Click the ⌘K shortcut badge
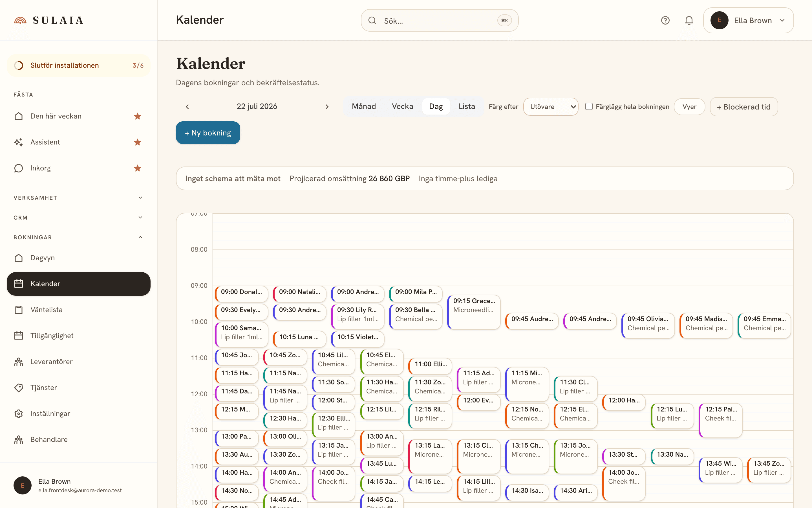This screenshot has width=812, height=508. coord(504,21)
